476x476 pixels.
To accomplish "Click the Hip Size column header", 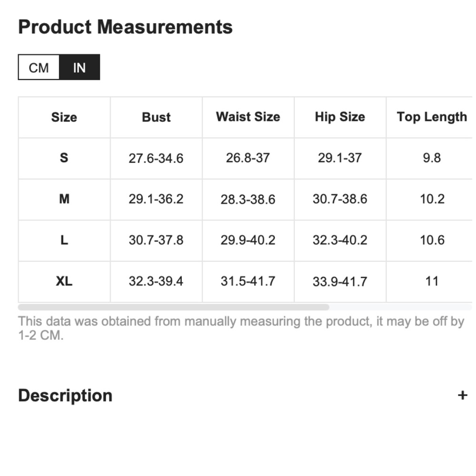I will click(340, 117).
